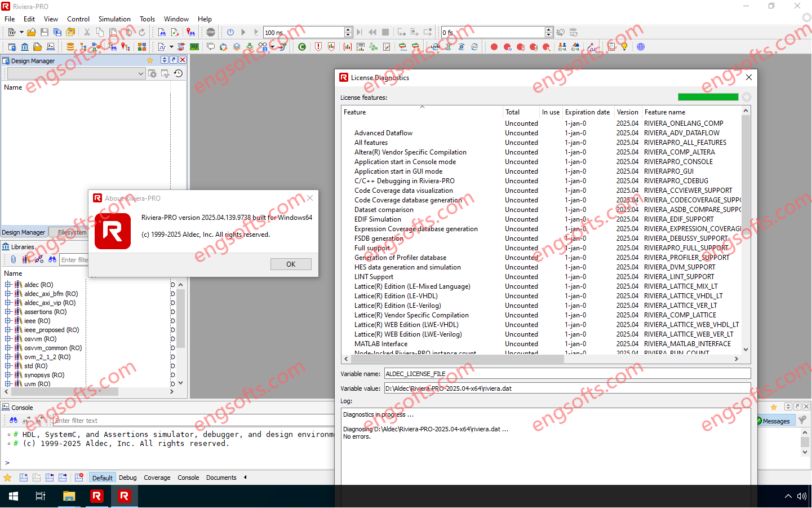Click the yellow lightbulb toolbar icon

coord(624,47)
